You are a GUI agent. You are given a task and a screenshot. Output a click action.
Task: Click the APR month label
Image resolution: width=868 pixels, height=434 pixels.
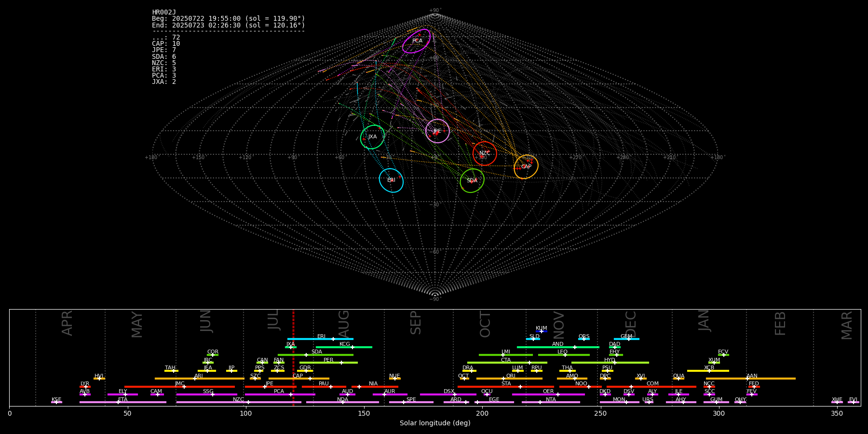point(67,323)
